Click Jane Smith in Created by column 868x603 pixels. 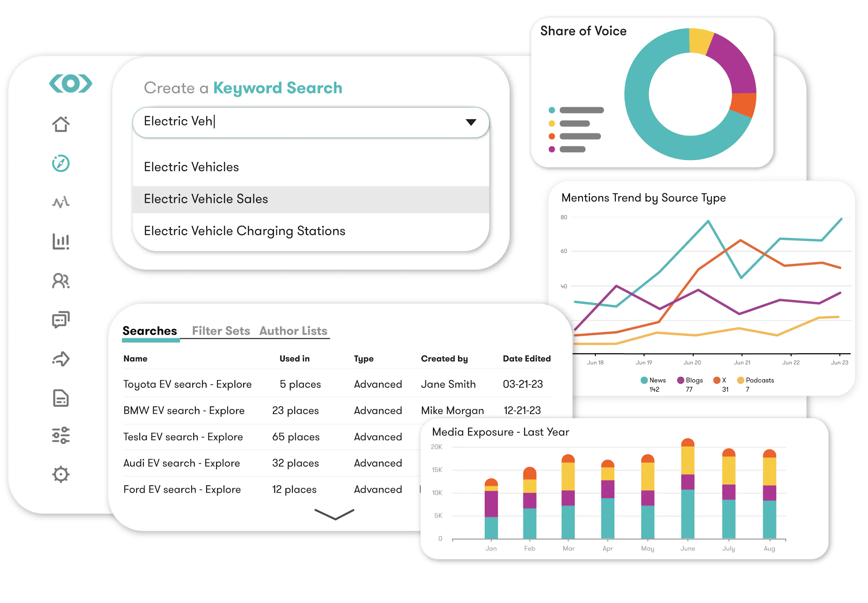coord(448,384)
